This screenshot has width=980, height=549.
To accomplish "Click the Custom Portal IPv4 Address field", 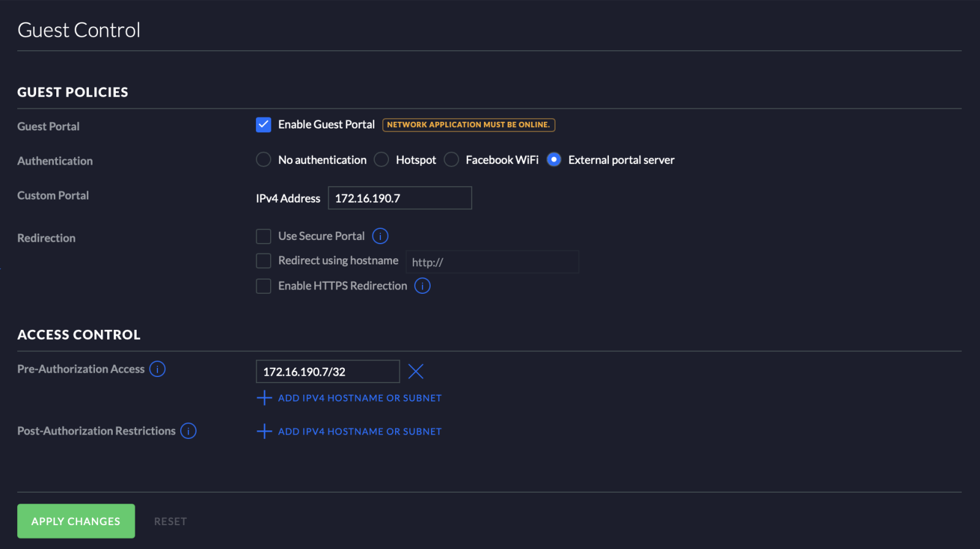I will [x=399, y=198].
